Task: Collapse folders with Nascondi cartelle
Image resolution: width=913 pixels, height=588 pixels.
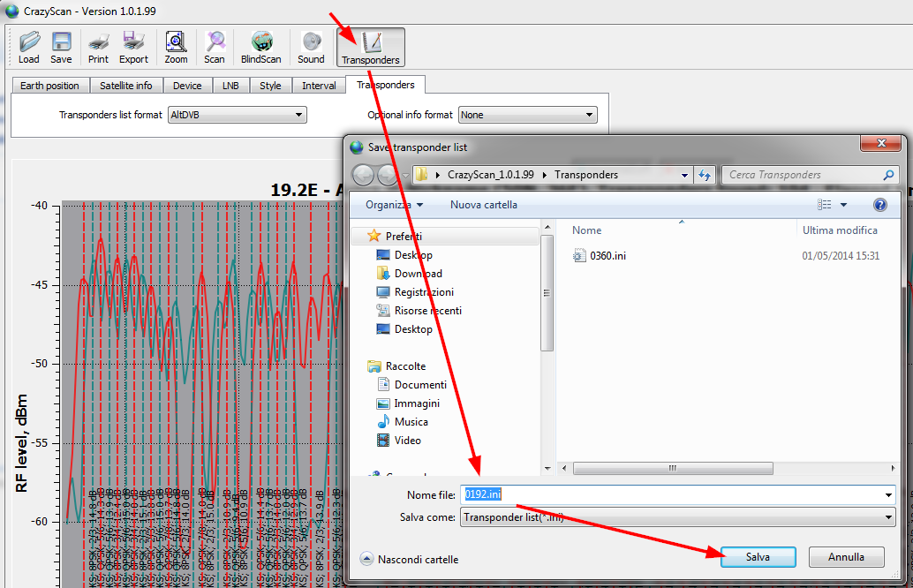Action: coord(410,560)
